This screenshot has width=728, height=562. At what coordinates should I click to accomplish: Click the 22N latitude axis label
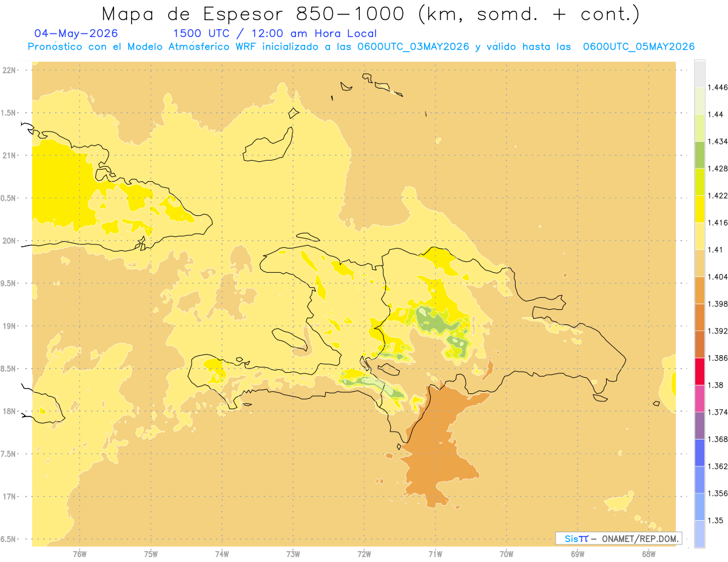(8, 70)
